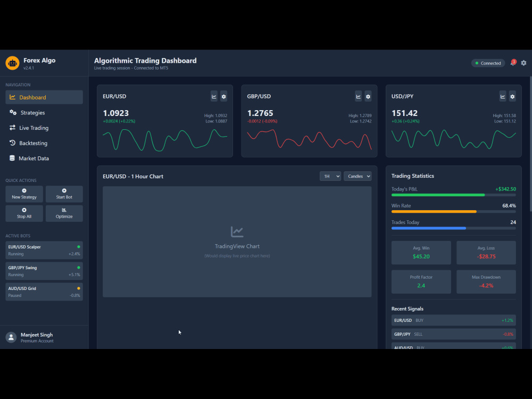532x399 pixels.
Task: Select the EUR/USD BUY recent signal
Action: (454, 320)
